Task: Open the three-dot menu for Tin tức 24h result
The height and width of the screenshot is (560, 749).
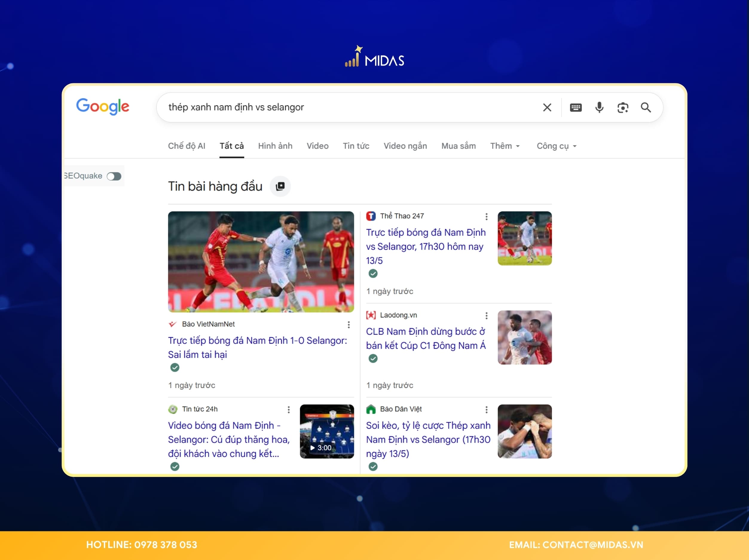Action: [288, 410]
